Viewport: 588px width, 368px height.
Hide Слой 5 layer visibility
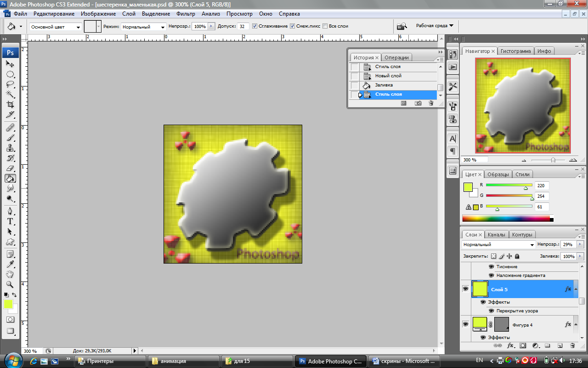[x=465, y=289]
